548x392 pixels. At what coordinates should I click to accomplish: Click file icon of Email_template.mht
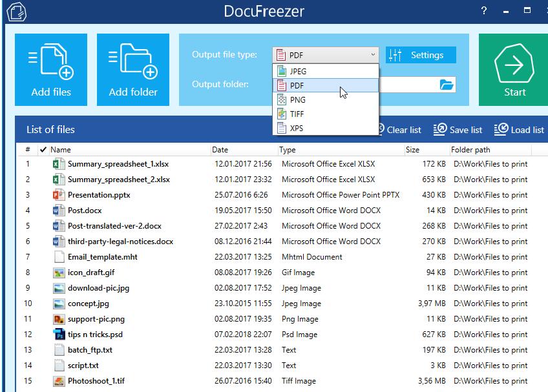pyautogui.click(x=59, y=257)
